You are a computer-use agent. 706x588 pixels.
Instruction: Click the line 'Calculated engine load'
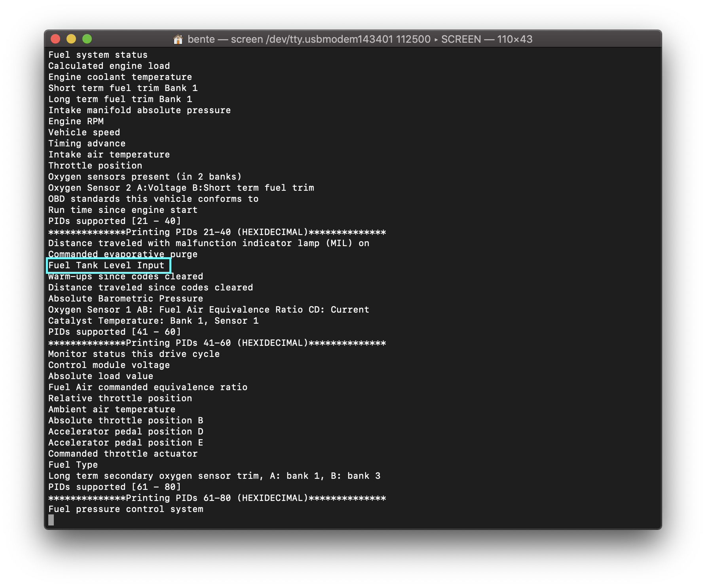pyautogui.click(x=109, y=66)
